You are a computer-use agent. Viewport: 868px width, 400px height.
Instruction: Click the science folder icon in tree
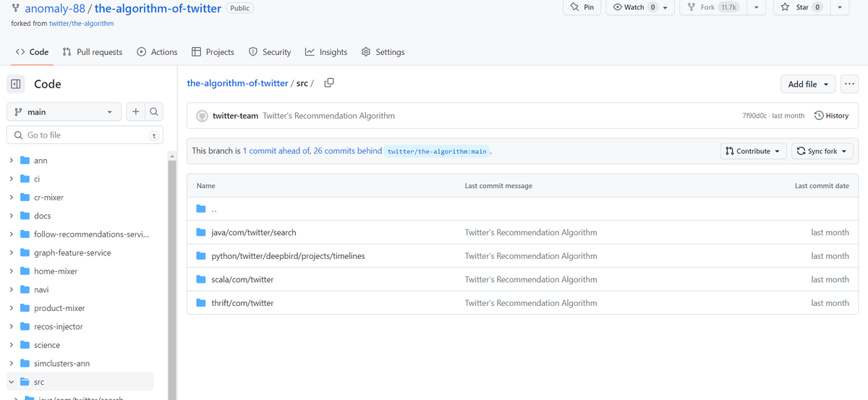point(25,345)
